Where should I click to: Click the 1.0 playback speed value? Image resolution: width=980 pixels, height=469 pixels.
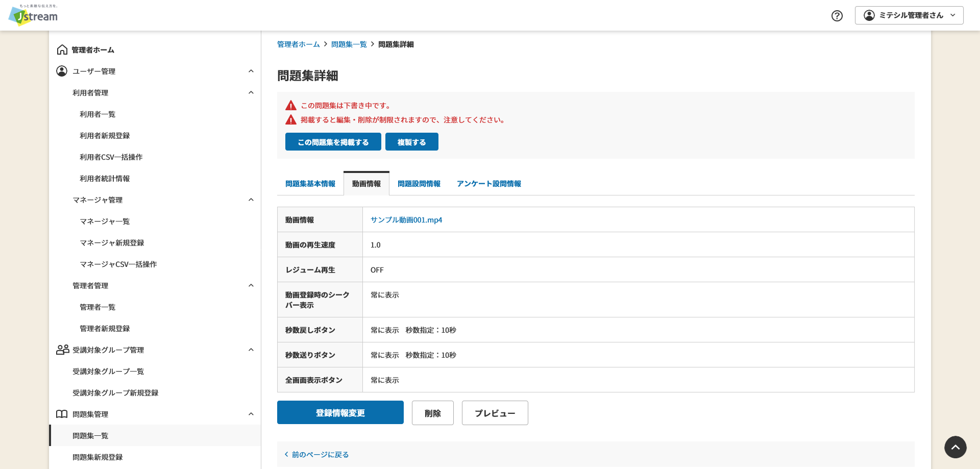tap(376, 245)
